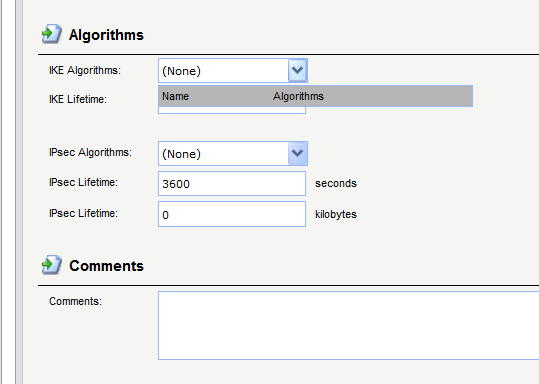Click the IKE Lifetime input field

232,110
